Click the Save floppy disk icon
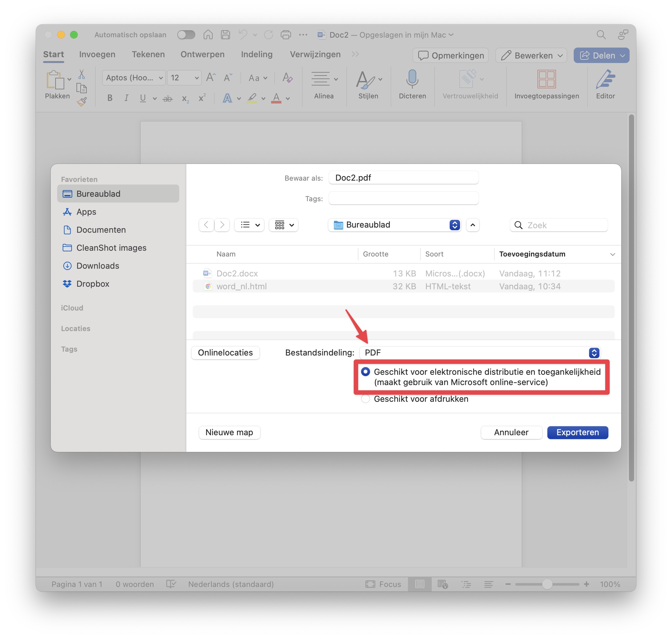672x639 pixels. (x=225, y=35)
